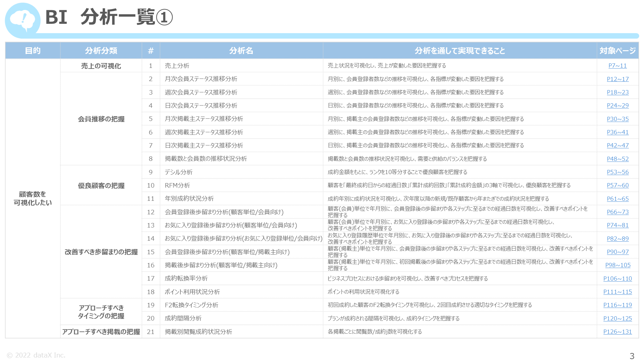Click row number 21 in the # column
This screenshot has height=362, width=644.
tap(151, 332)
